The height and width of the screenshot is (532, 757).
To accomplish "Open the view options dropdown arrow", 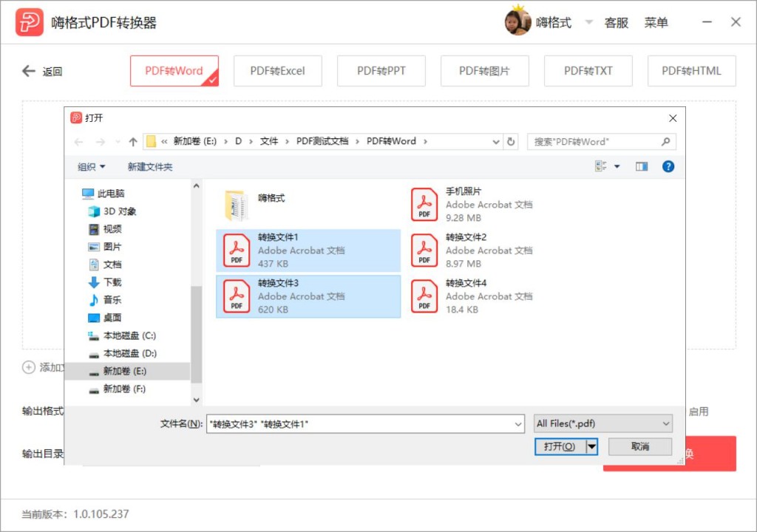I will click(617, 166).
